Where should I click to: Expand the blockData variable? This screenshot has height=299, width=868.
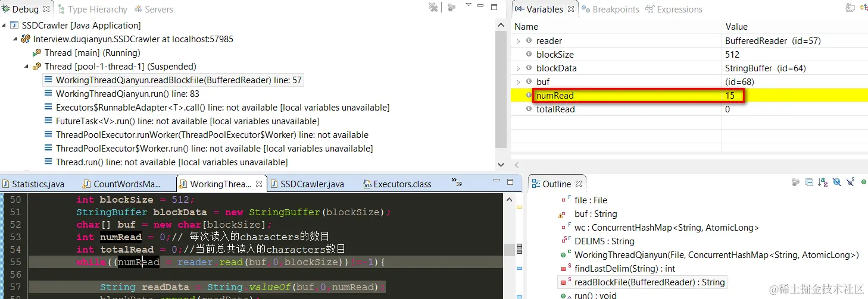[x=518, y=68]
